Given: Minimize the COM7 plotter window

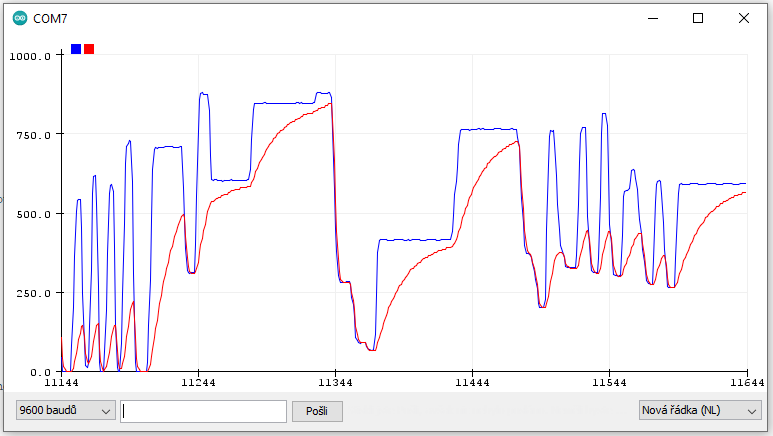Looking at the screenshot, I should [653, 18].
